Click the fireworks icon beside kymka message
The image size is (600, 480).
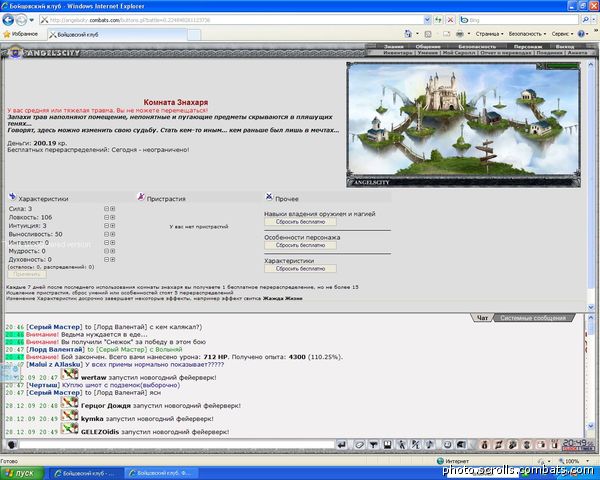pyautogui.click(x=70, y=416)
